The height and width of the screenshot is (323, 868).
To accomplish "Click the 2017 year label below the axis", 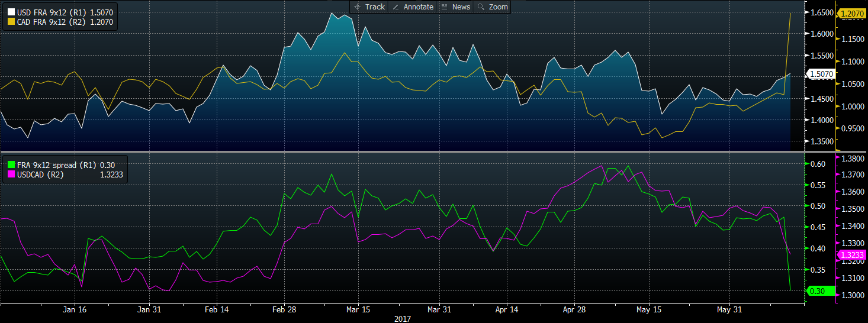I will pyautogui.click(x=403, y=319).
